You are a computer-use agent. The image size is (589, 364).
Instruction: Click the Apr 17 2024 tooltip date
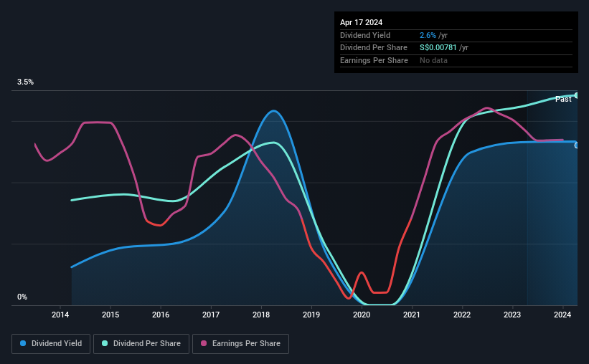click(361, 22)
